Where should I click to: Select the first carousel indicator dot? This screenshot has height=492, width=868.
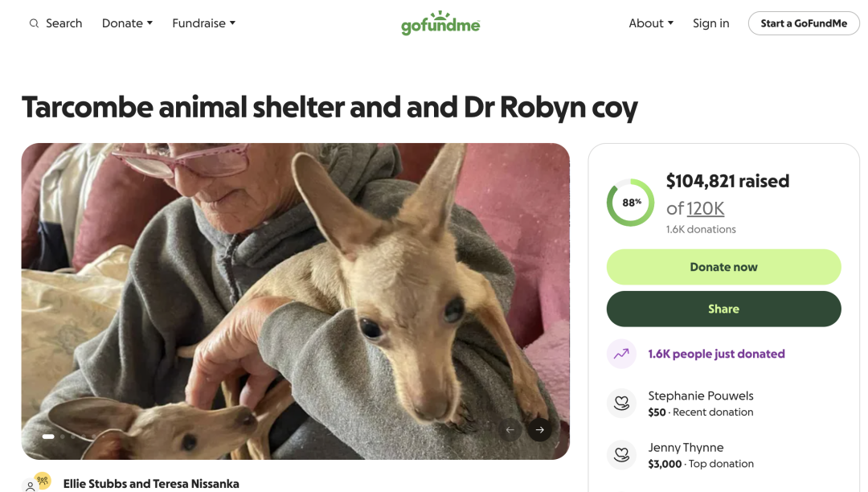click(48, 437)
